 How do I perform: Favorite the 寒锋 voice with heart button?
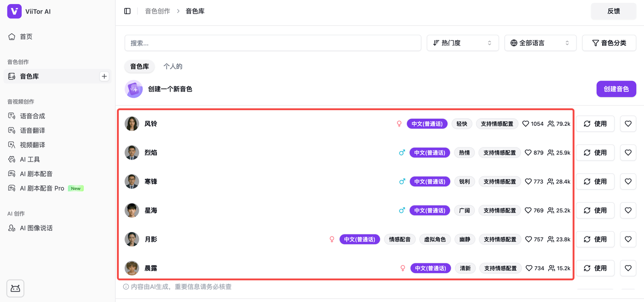tap(628, 182)
